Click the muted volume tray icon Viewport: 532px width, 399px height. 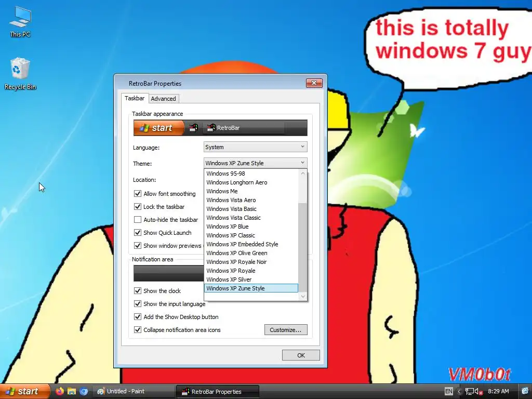[x=478, y=392]
